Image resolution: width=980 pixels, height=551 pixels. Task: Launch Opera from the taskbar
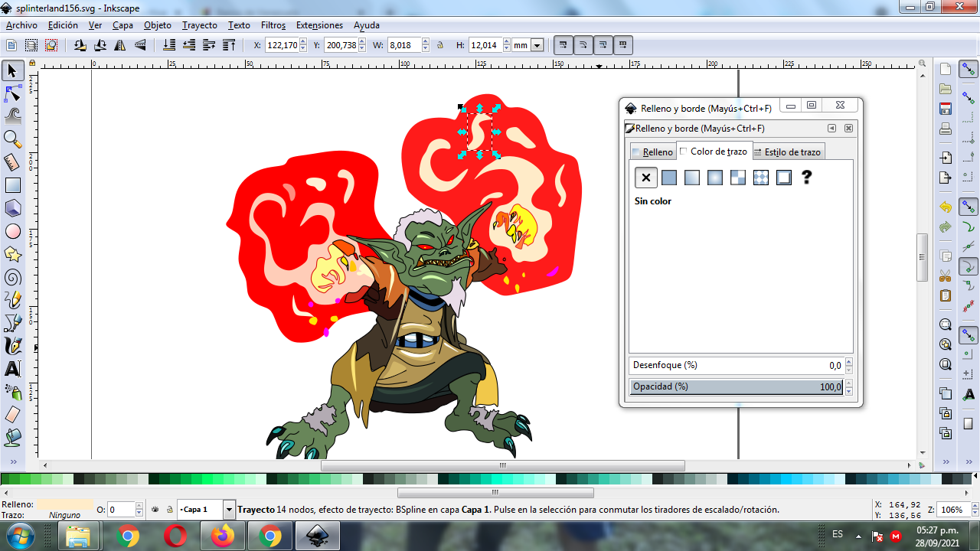(175, 536)
